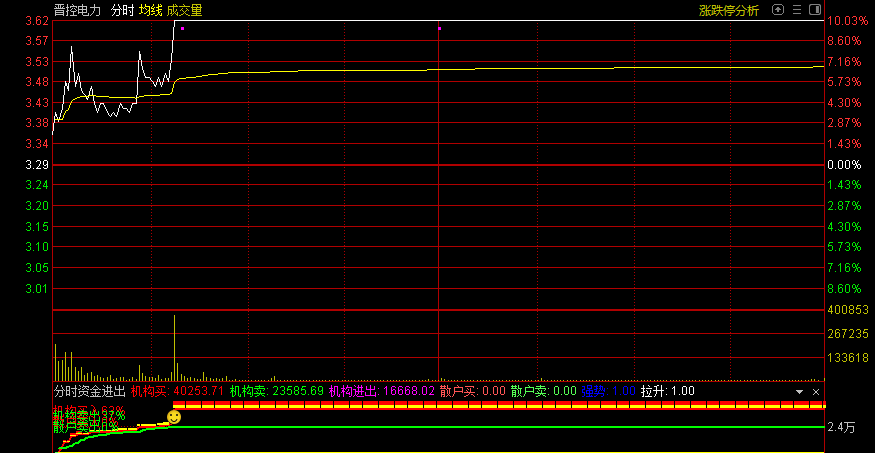Click the 3.29 baseline price on left axis
Image resolution: width=875 pixels, height=453 pixels.
click(x=37, y=164)
